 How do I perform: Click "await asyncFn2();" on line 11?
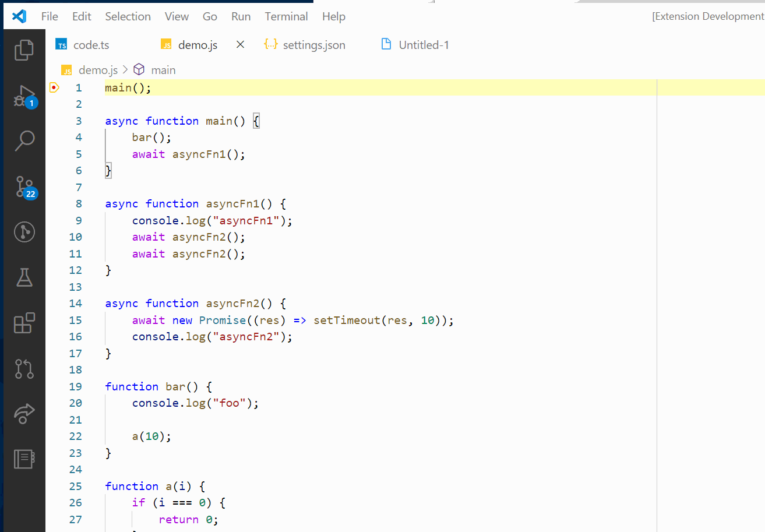(x=189, y=254)
